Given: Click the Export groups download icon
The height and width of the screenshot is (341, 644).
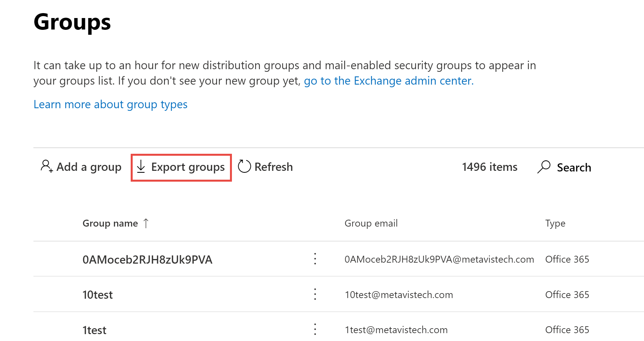Looking at the screenshot, I should coord(141,167).
